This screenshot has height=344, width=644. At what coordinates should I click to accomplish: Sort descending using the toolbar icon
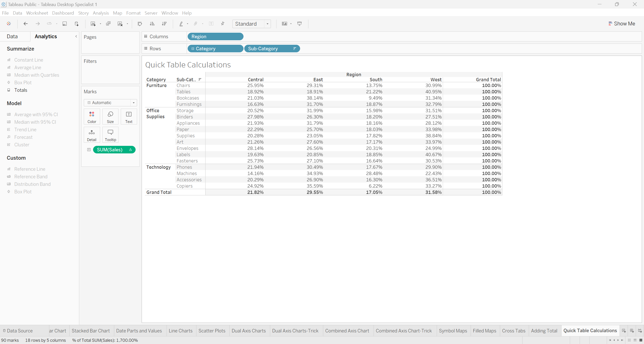(x=164, y=24)
